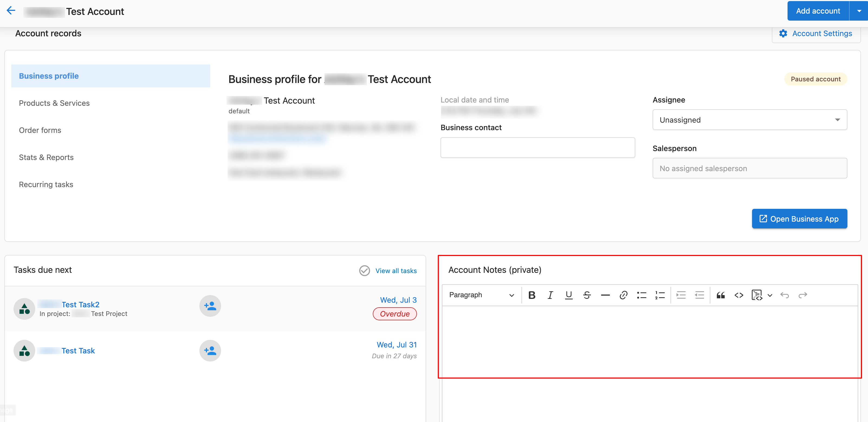Select the Business profile tab
Image resolution: width=868 pixels, height=422 pixels.
[x=111, y=76]
